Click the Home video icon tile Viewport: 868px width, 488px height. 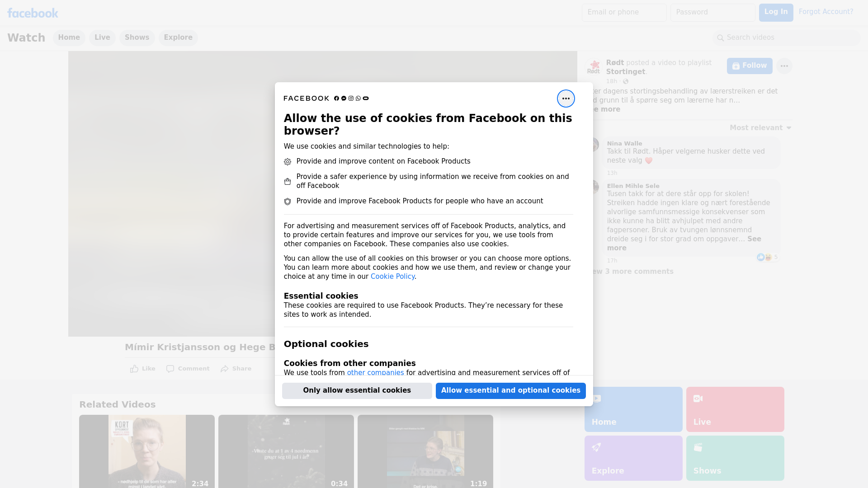tap(596, 399)
